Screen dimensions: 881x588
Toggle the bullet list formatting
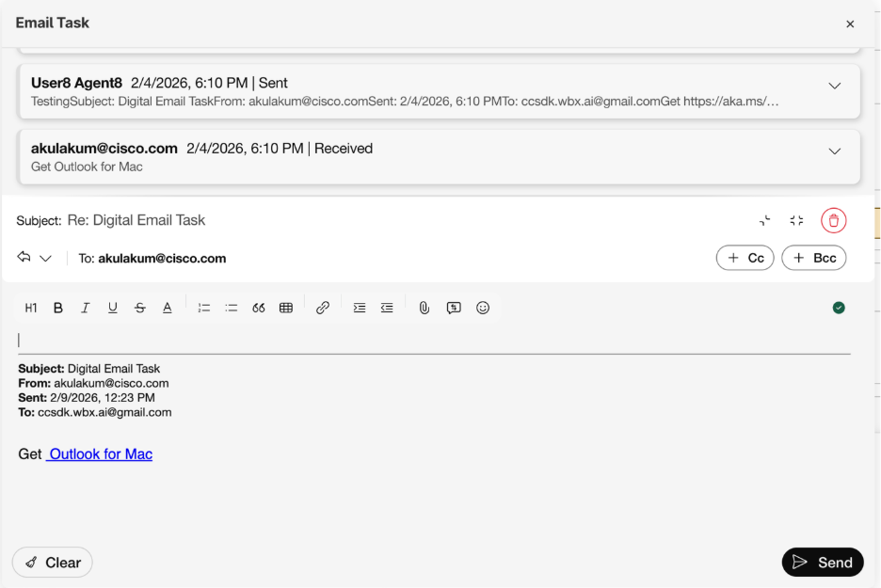click(x=231, y=308)
